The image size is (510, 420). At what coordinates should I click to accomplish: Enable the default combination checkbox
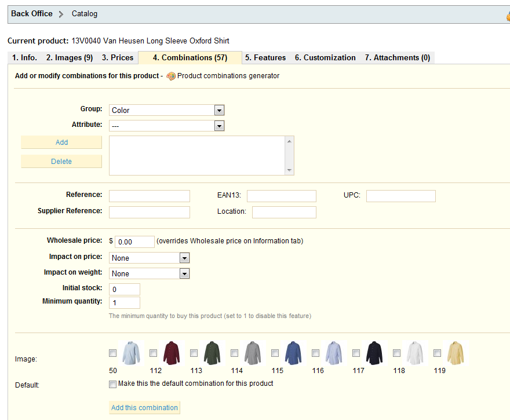click(x=112, y=384)
